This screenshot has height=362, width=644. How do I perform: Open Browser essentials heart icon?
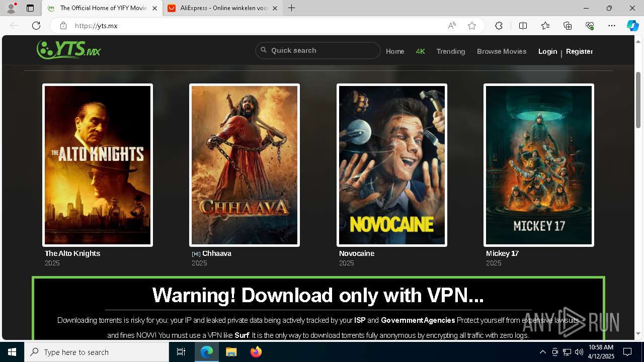(590, 26)
